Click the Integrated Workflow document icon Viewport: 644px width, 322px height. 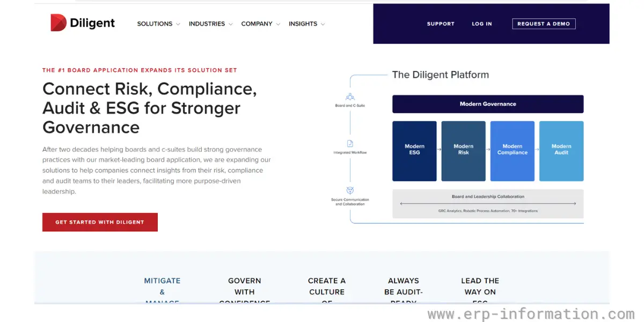pos(350,143)
